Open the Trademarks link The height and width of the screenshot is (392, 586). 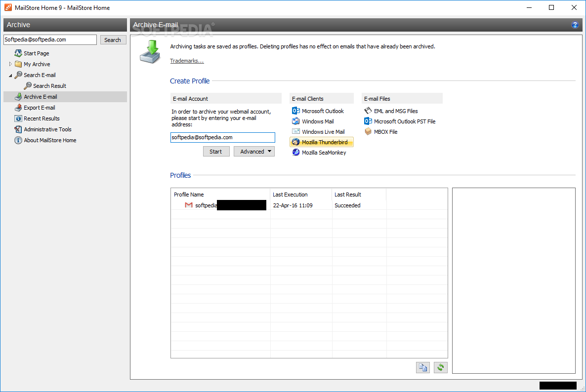pos(187,61)
